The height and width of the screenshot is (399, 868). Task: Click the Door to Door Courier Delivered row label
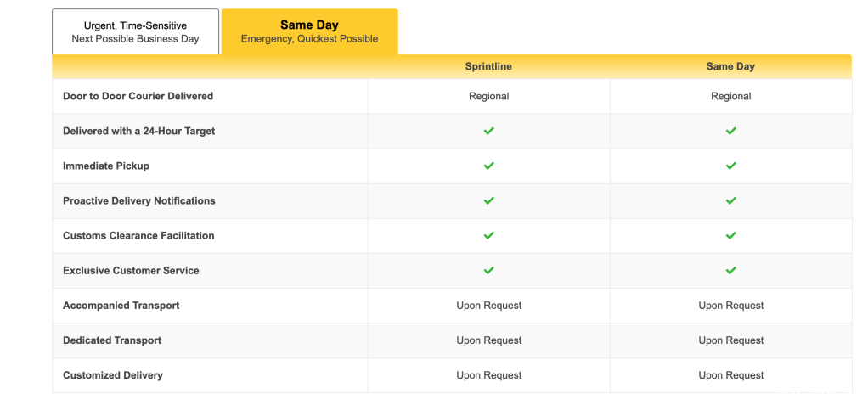[138, 96]
